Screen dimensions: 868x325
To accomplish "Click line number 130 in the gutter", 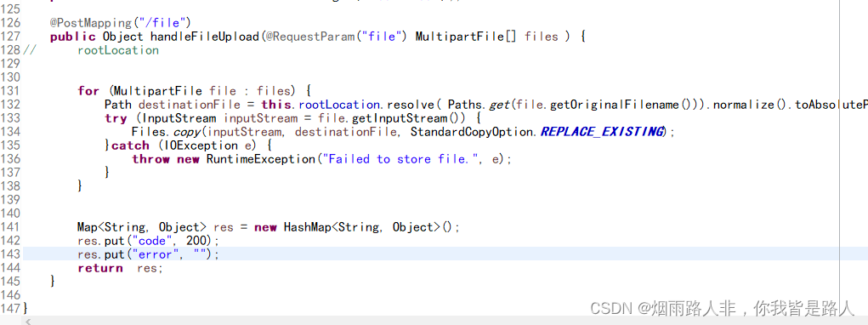I will click(11, 77).
